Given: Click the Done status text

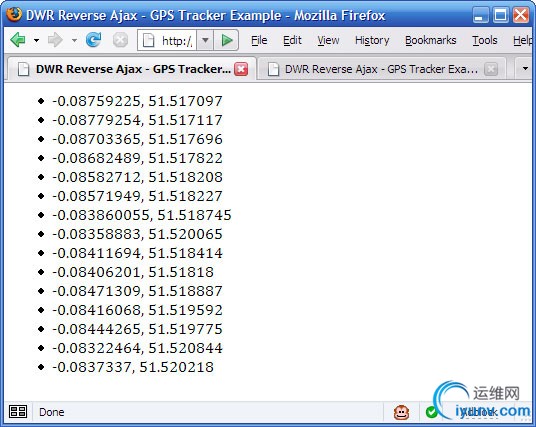Looking at the screenshot, I should point(51,412).
